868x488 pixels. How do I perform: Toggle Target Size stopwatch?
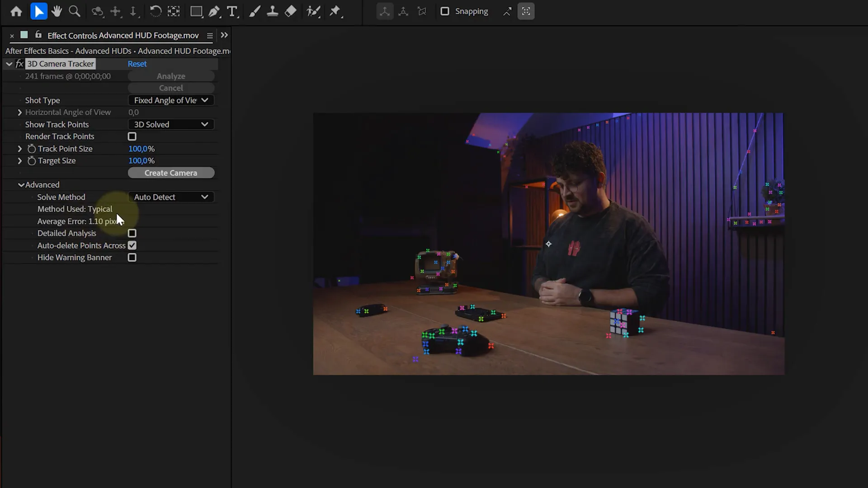pyautogui.click(x=32, y=161)
